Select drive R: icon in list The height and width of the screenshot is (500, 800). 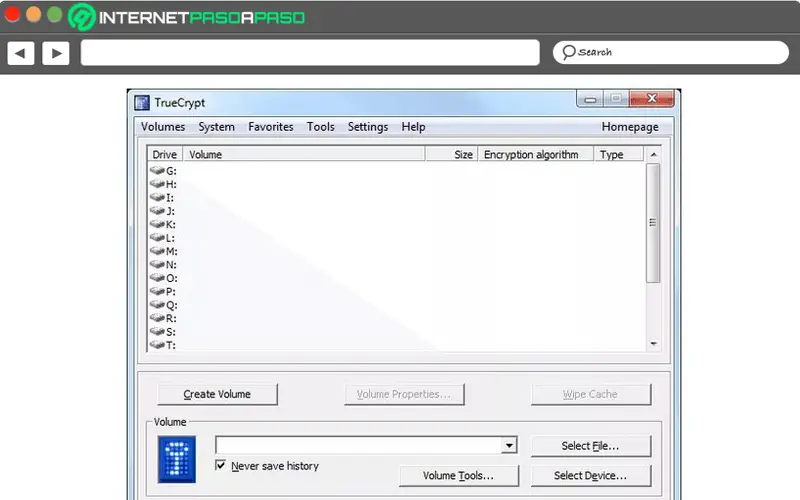(x=157, y=318)
